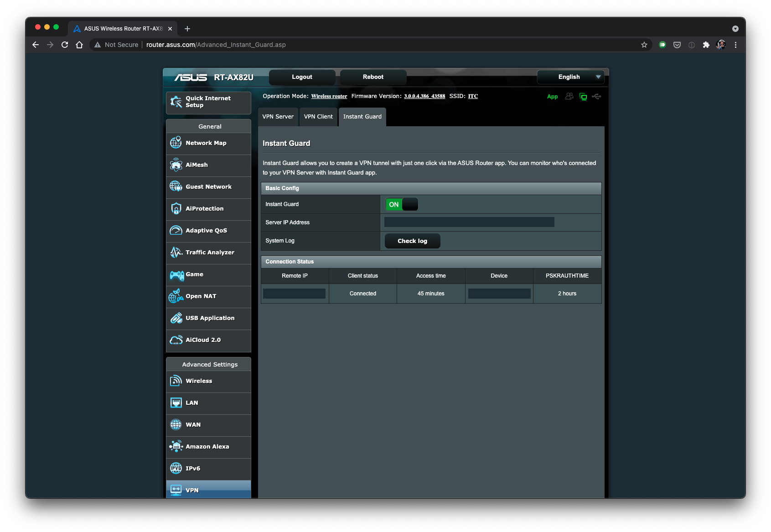Expand Chrome tab search arrow
Image resolution: width=771 pixels, height=532 pixels.
click(735, 28)
